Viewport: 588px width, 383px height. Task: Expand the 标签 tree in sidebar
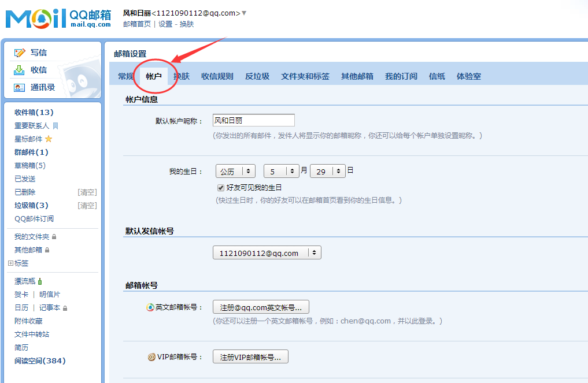[10, 263]
